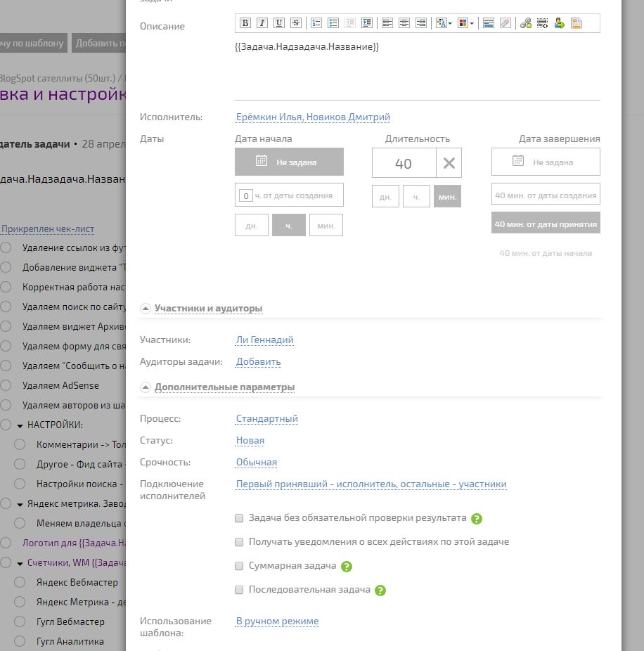Image resolution: width=644 pixels, height=651 pixels.
Task: Center-align the description text
Action: [404, 23]
